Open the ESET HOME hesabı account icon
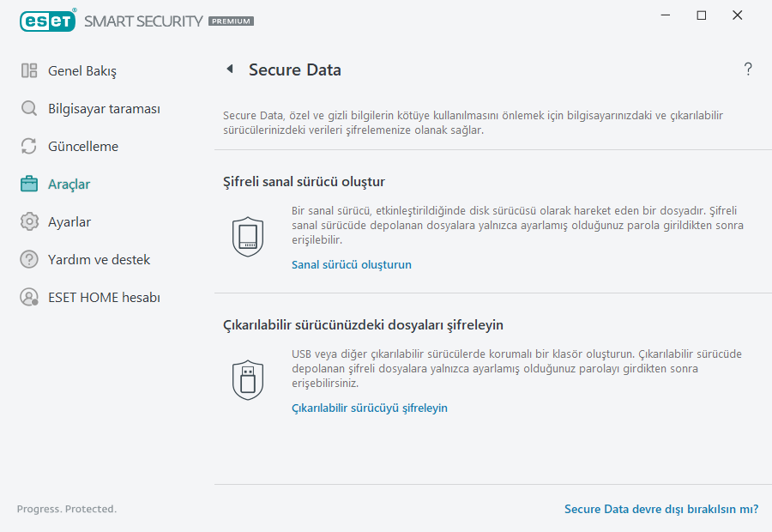772x532 pixels. [28, 297]
